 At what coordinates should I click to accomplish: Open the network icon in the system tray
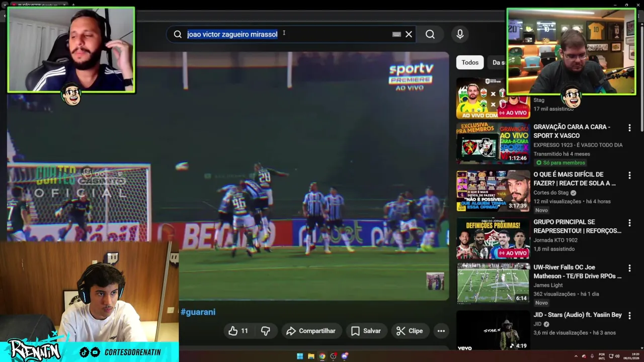click(x=611, y=356)
